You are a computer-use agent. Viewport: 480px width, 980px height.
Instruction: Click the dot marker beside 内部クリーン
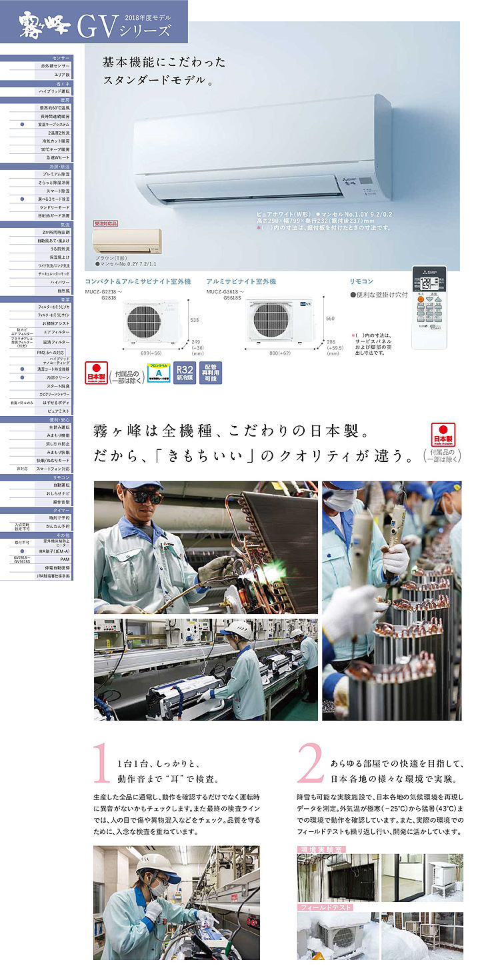pos(21,377)
